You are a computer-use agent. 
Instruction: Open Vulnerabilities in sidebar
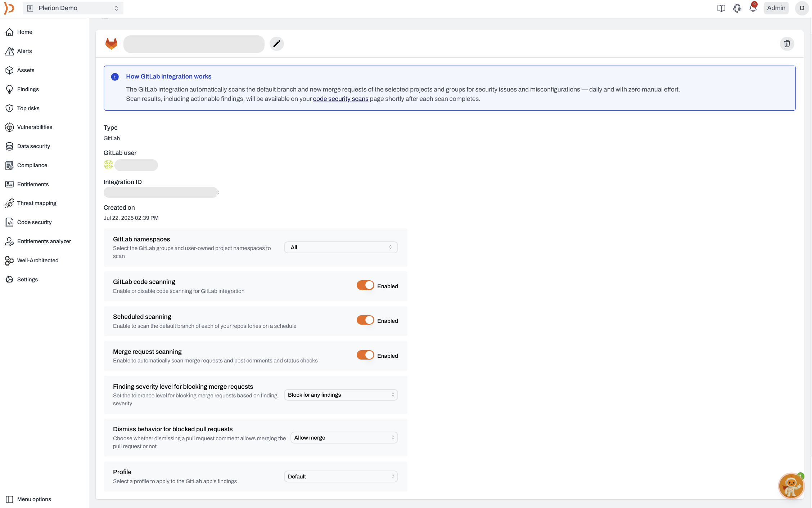tap(35, 127)
